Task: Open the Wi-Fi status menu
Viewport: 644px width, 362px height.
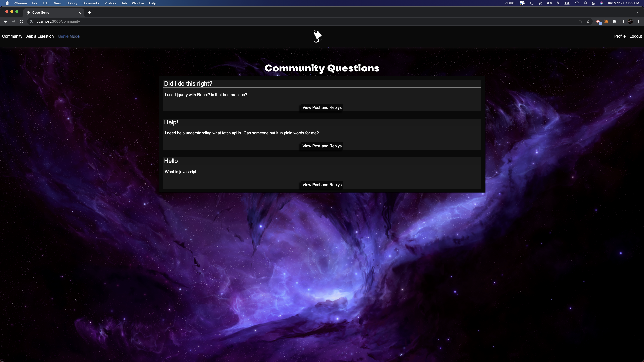Action: [577, 3]
